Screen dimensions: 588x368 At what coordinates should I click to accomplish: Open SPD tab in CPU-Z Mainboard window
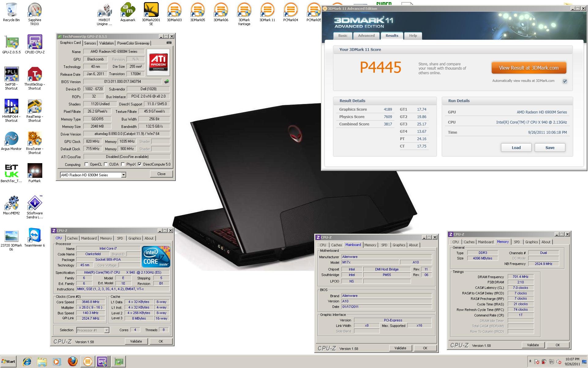[x=384, y=245]
